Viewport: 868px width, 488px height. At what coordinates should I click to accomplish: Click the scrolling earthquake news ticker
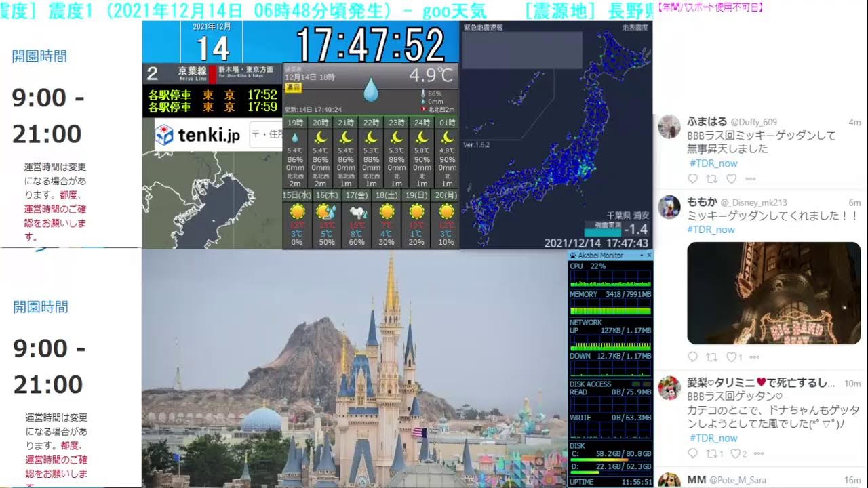pyautogui.click(x=328, y=9)
